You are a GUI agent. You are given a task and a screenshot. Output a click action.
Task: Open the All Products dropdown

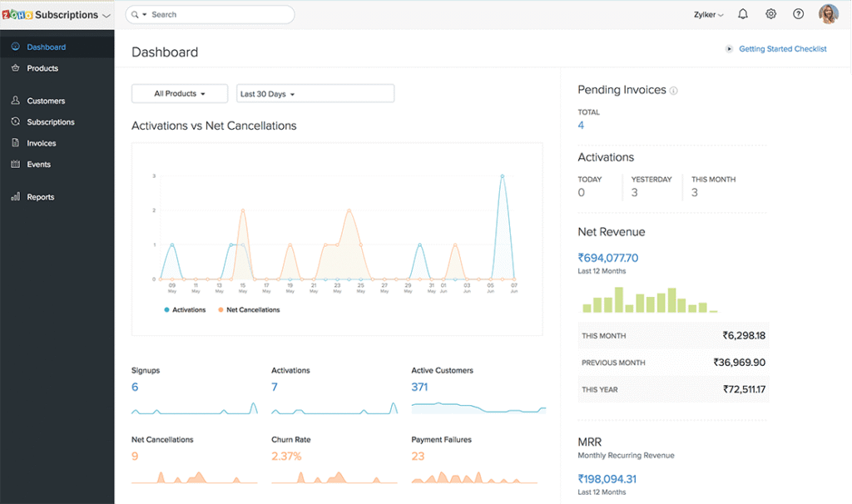[x=179, y=93]
